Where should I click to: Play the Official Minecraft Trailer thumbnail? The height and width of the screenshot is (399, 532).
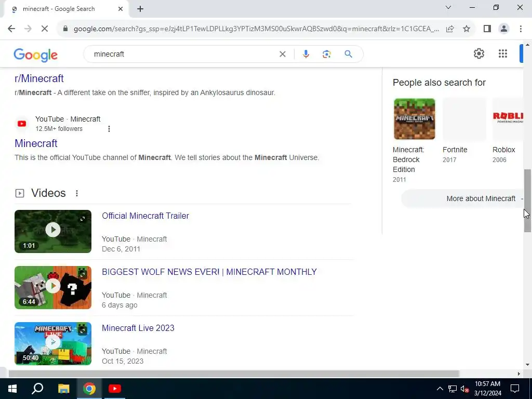(53, 231)
